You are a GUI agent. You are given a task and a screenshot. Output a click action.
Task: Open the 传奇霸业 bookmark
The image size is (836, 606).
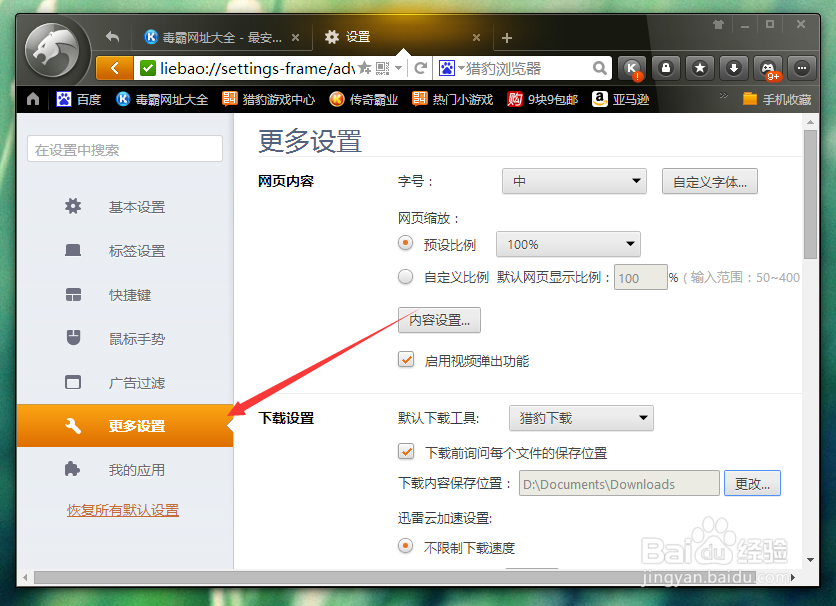point(364,99)
